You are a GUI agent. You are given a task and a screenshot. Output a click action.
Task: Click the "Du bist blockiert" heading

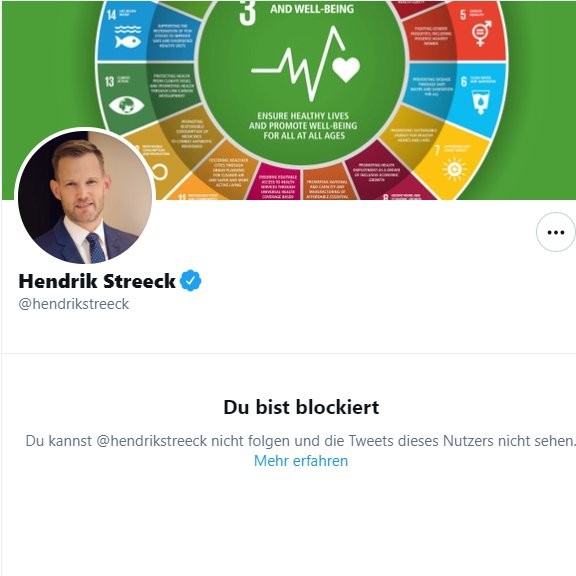click(x=301, y=407)
